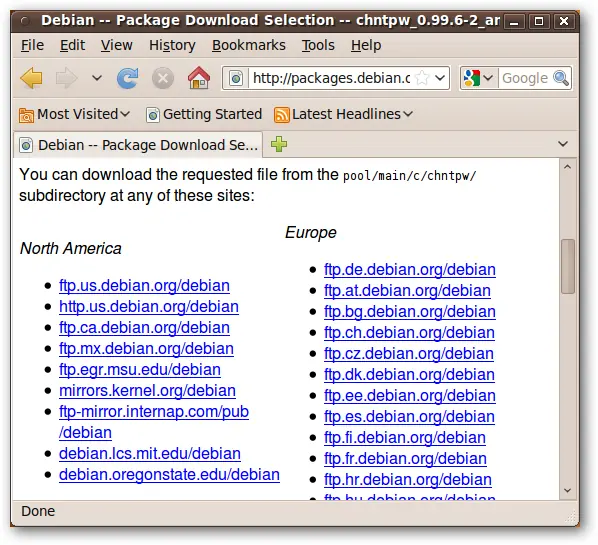
Task: Open a new tab with the green plus
Action: (279, 144)
